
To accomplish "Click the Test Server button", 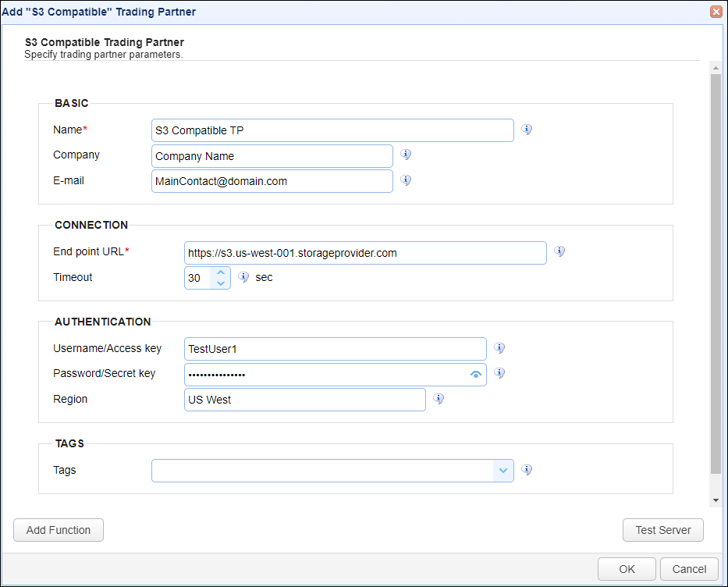I will coord(663,530).
